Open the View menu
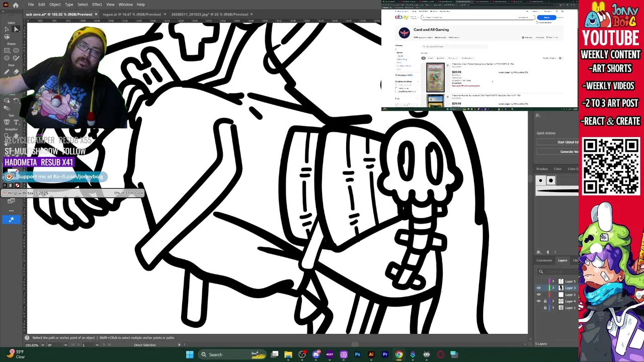 110,5
